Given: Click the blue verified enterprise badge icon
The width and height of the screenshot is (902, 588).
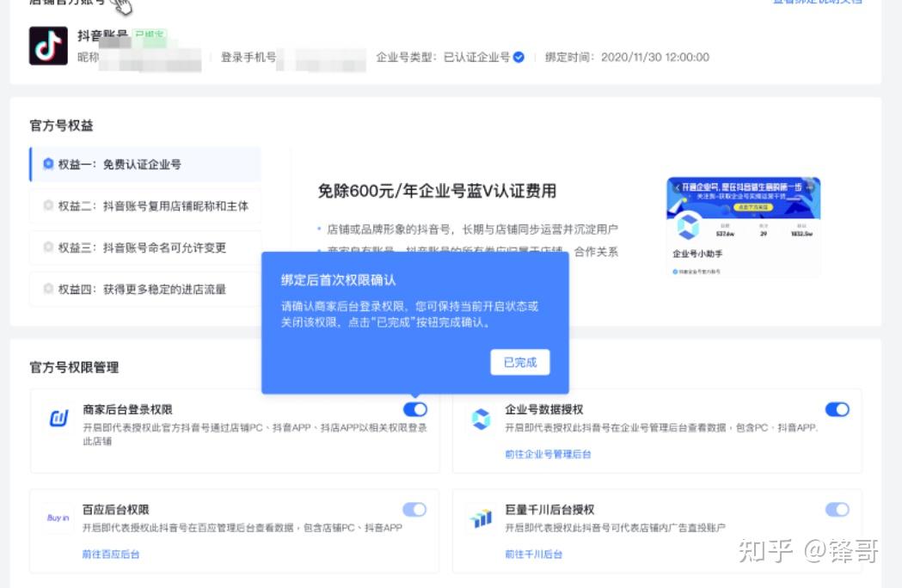Looking at the screenshot, I should [x=518, y=57].
